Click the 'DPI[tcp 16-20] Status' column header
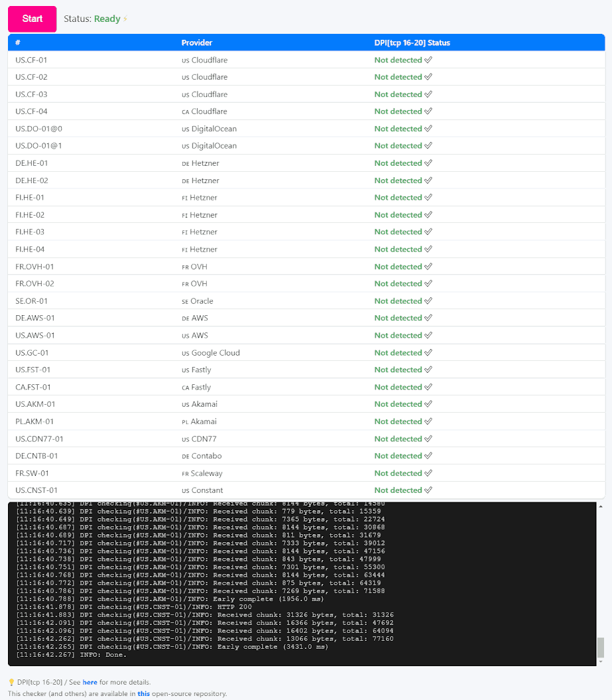The height and width of the screenshot is (700, 612). coord(412,43)
